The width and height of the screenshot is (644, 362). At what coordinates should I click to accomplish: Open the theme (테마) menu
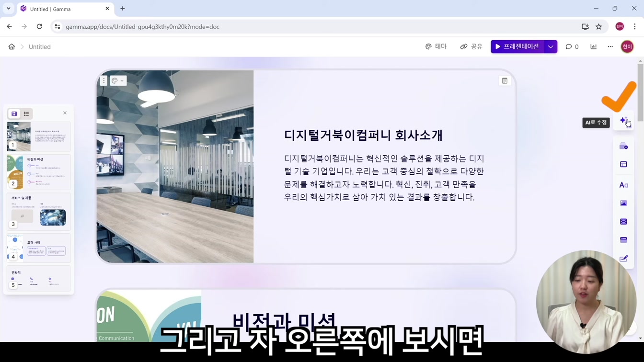[436, 46]
